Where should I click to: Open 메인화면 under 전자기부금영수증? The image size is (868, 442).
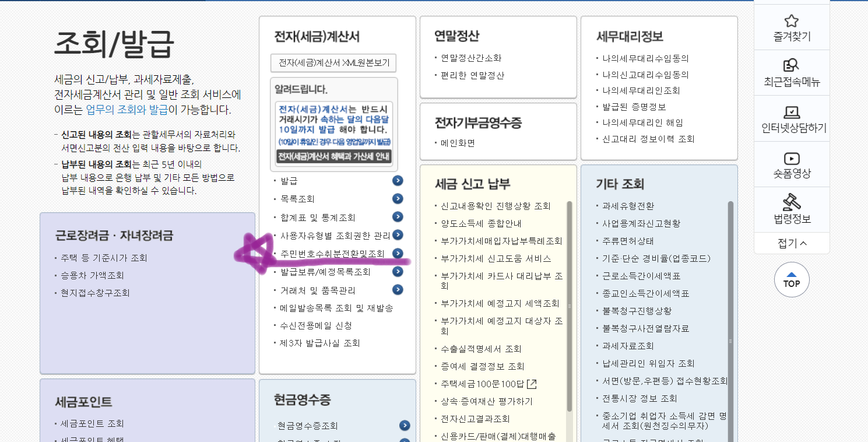(458, 142)
